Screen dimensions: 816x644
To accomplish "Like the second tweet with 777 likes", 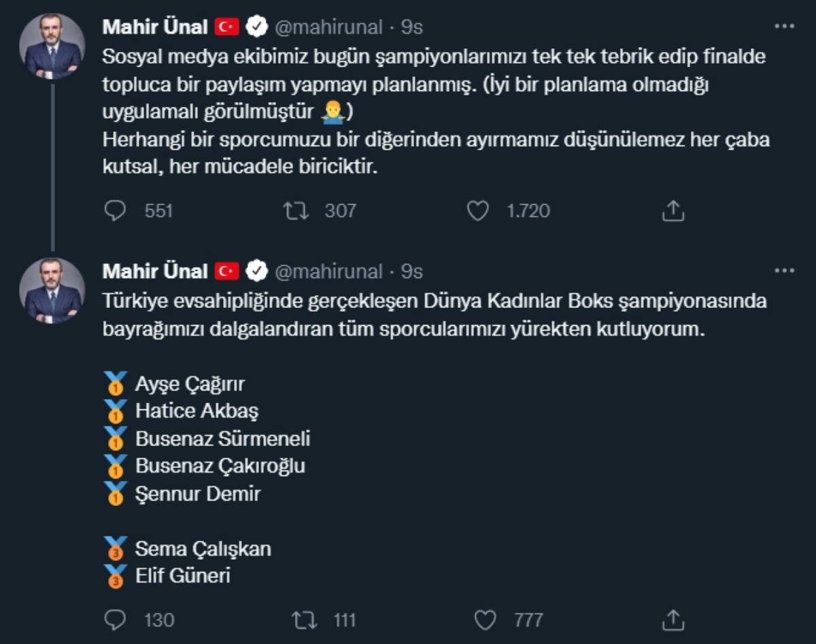I will coord(485,620).
